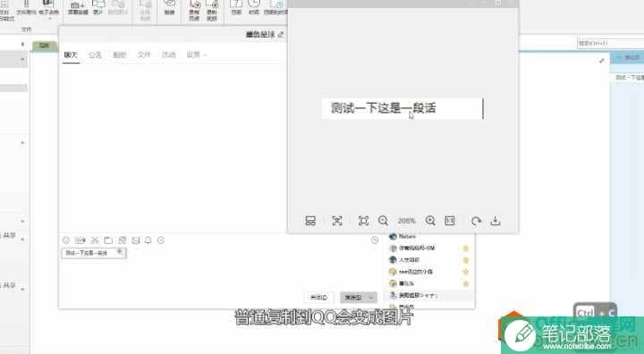Click the 关闭 button in chat window
Screen dimensions: 644x354
[318, 298]
